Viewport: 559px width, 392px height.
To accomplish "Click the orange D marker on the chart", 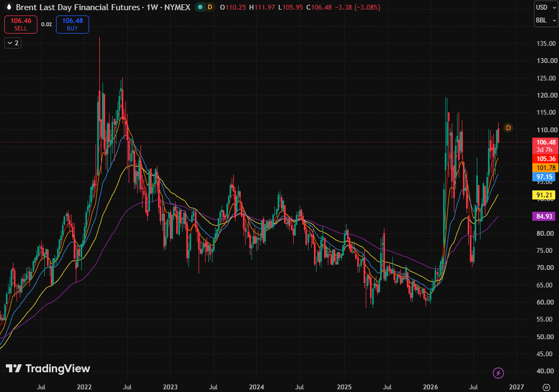I will pyautogui.click(x=508, y=128).
